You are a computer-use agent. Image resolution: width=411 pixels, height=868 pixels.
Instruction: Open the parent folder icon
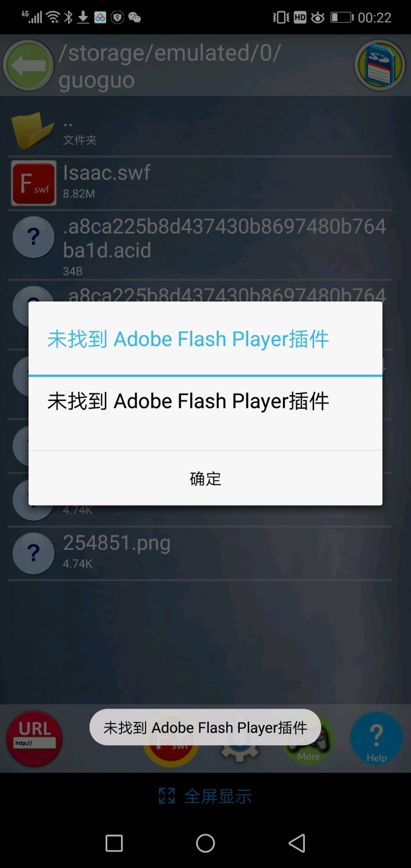coord(34,130)
